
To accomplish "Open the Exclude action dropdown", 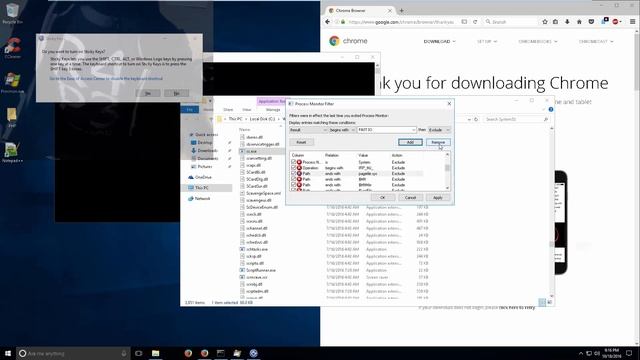I will click(439, 130).
